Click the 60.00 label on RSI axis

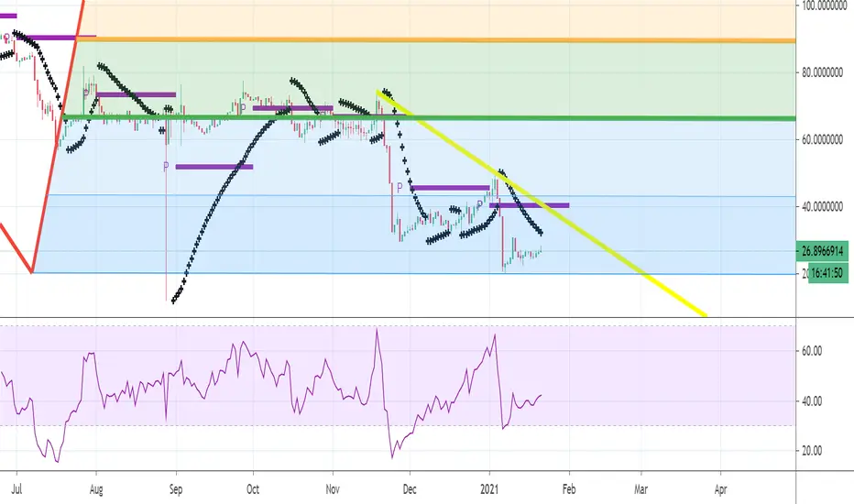tap(812, 352)
